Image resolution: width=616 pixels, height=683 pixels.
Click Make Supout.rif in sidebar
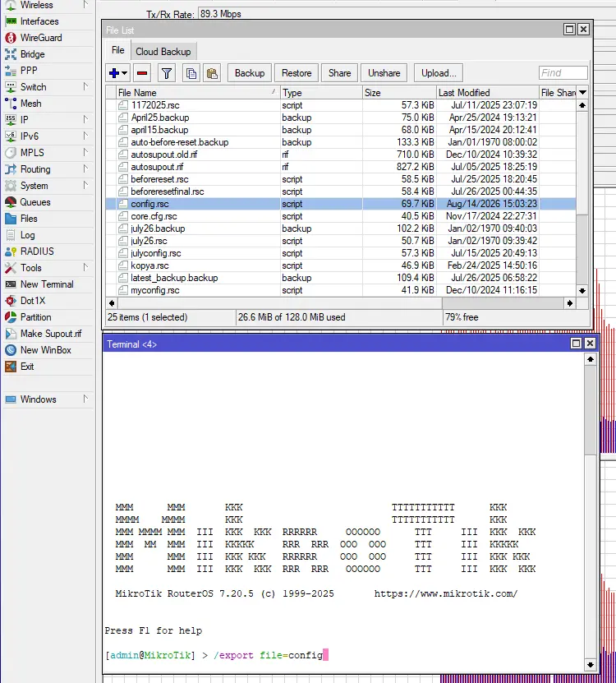click(x=51, y=334)
